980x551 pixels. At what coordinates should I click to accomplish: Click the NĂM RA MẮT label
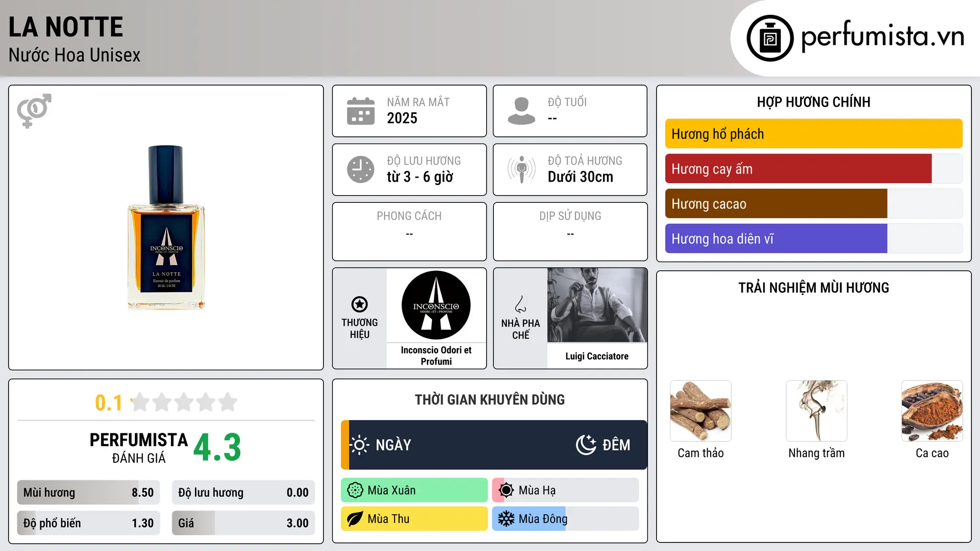[418, 102]
